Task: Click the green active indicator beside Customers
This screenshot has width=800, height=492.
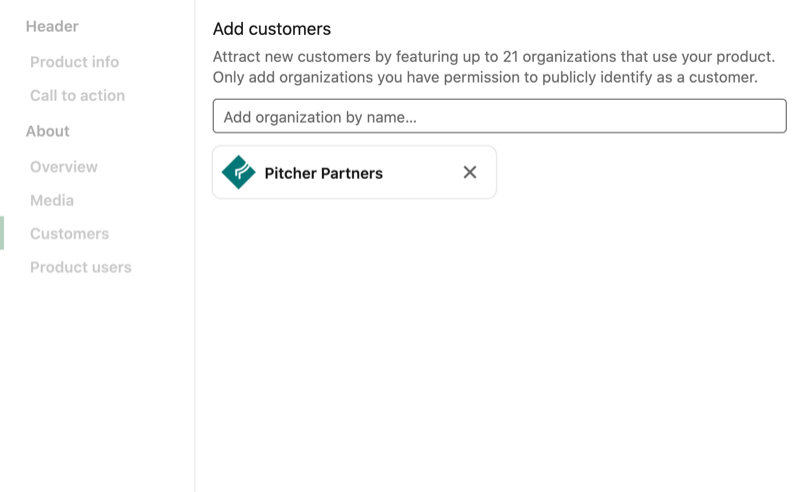Action: (x=2, y=233)
